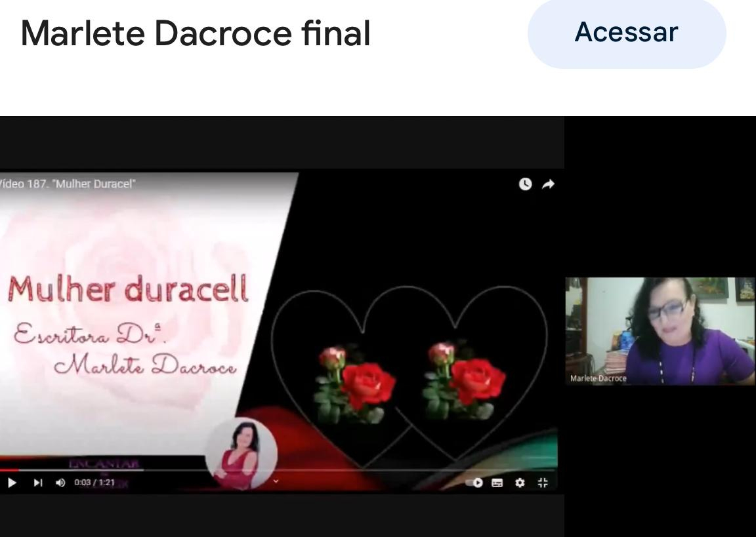This screenshot has width=756, height=537.
Task: Click the 0:03 / 1:21 time display
Action: (x=94, y=483)
